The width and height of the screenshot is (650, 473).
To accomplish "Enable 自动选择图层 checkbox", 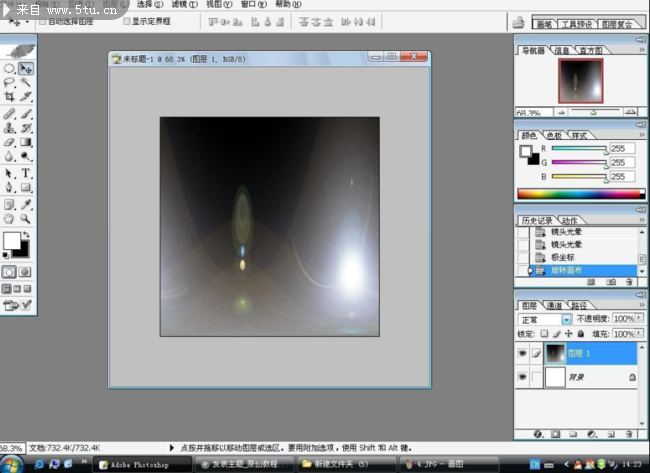I will tap(42, 20).
